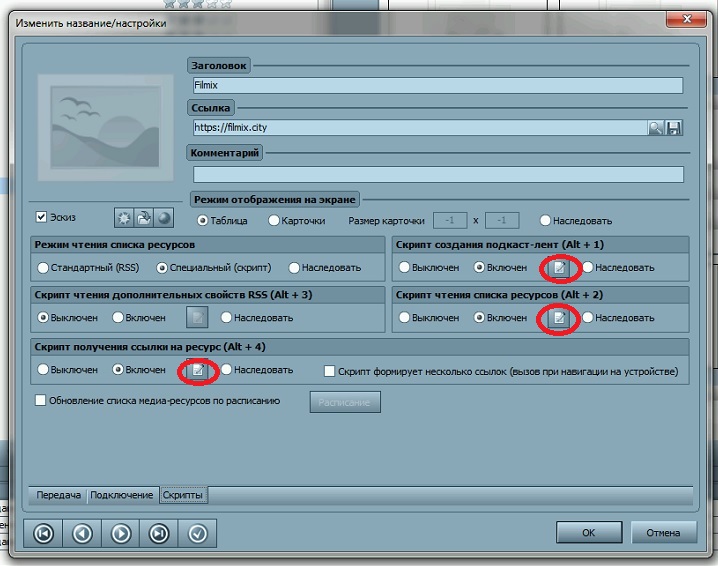Toggle the Эскиз checkbox
The image size is (718, 566).
pos(41,217)
